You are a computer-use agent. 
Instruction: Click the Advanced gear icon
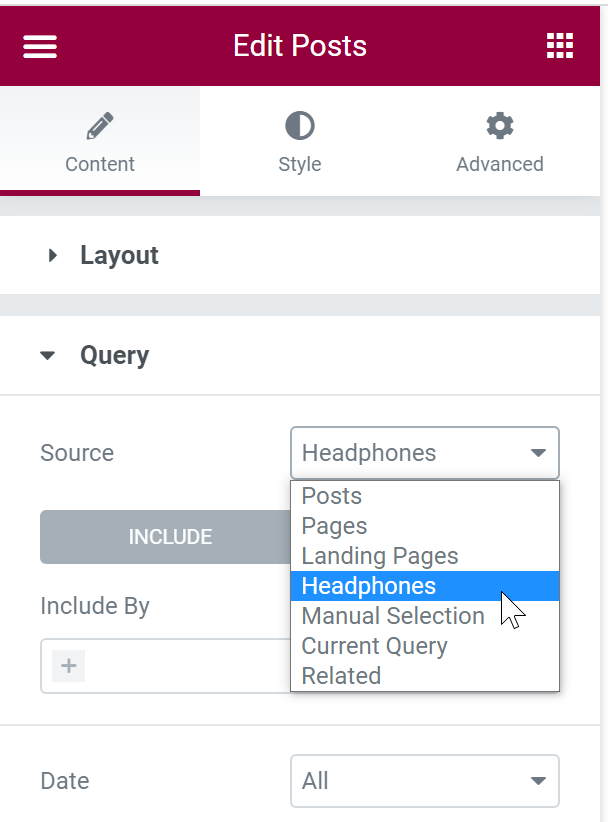coord(500,126)
